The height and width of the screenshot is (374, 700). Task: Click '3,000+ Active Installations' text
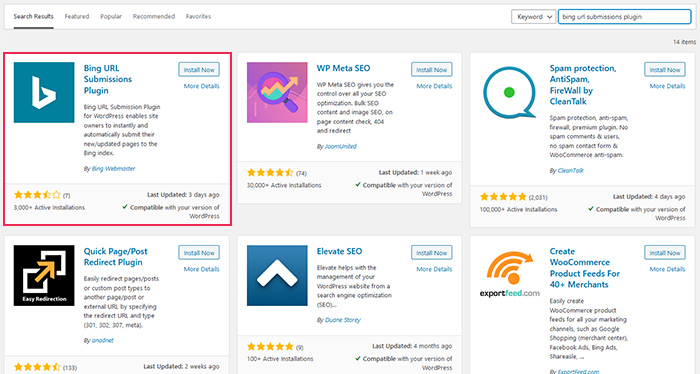(x=49, y=208)
